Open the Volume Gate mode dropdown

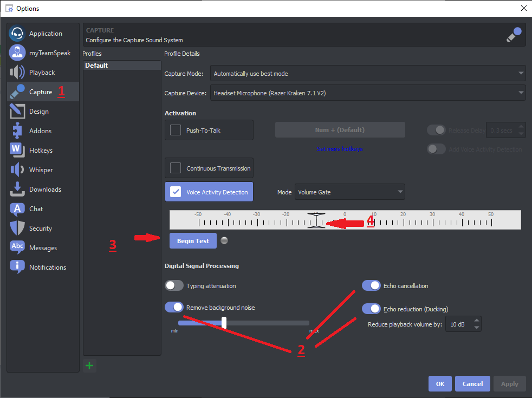click(x=349, y=192)
